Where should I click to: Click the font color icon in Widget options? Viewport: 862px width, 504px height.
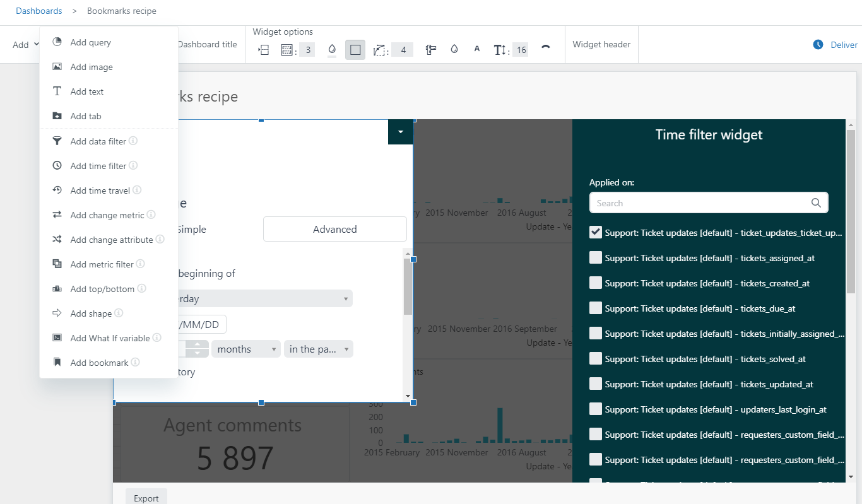[x=476, y=49]
